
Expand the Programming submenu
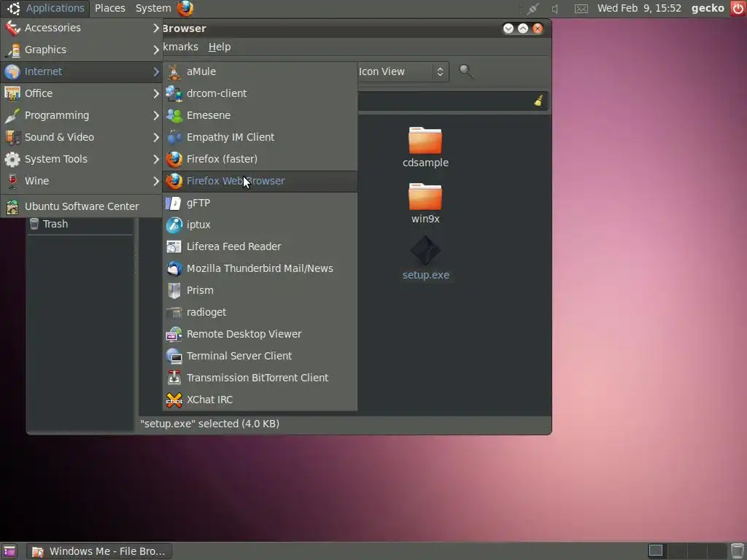[x=82, y=115]
